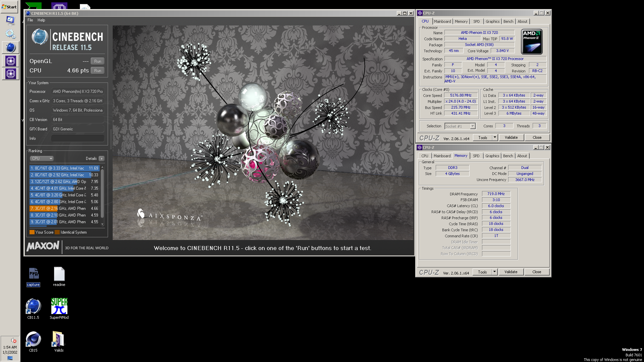This screenshot has width=644, height=362.
Task: Select ranking row 3C/3T @ 2.01 GHz
Action: [x=64, y=222]
